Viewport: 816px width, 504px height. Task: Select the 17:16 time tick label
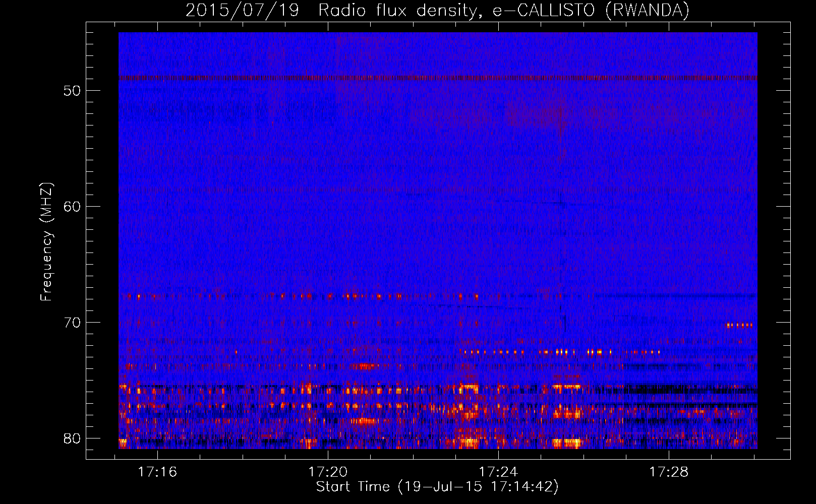pyautogui.click(x=158, y=472)
